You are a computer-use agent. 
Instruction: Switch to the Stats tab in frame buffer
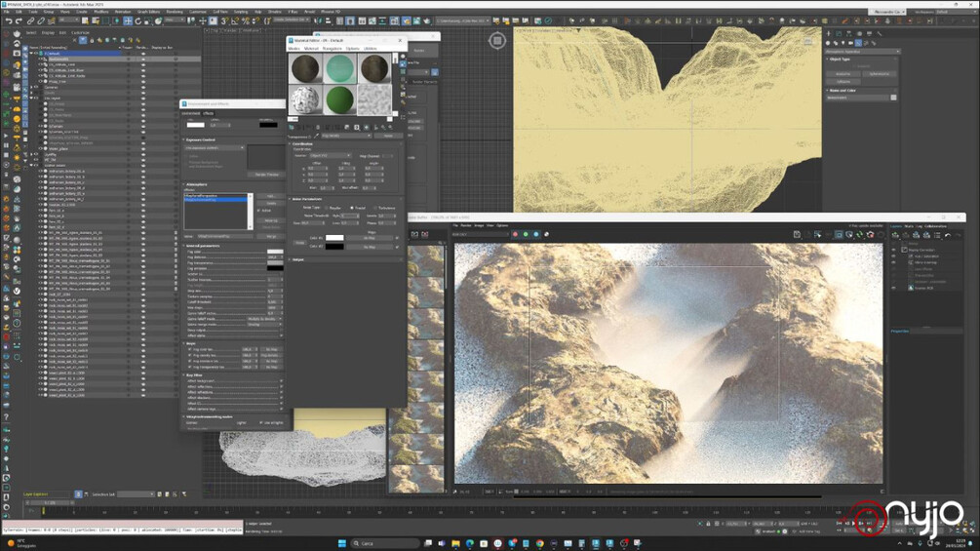(909, 226)
